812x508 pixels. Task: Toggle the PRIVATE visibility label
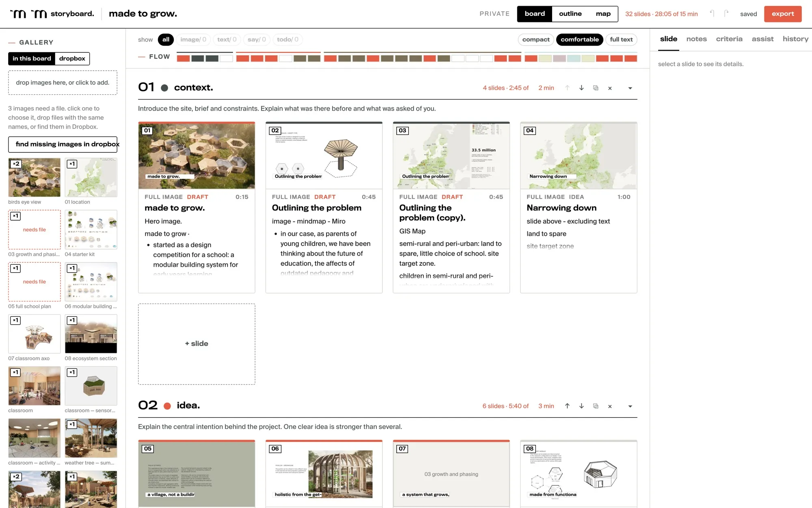pyautogui.click(x=495, y=14)
